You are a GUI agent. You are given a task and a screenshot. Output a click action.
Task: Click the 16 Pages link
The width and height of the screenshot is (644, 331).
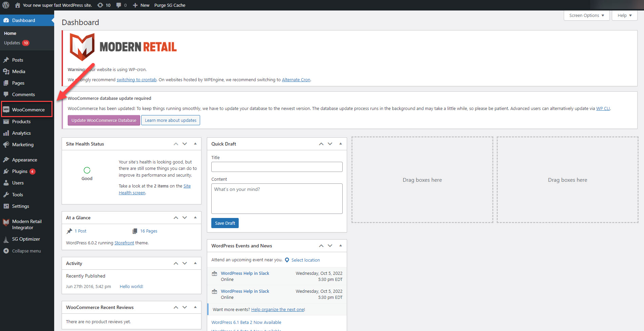pos(149,231)
